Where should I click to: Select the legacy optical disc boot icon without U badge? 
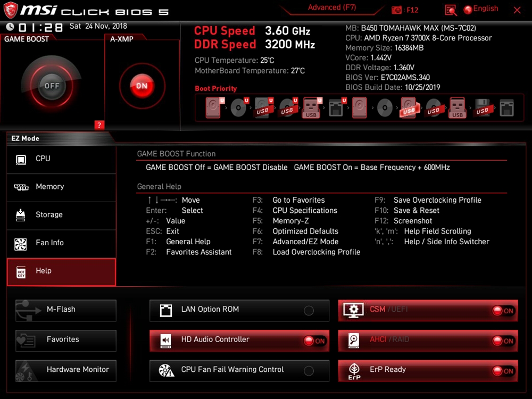pyautogui.click(x=385, y=108)
